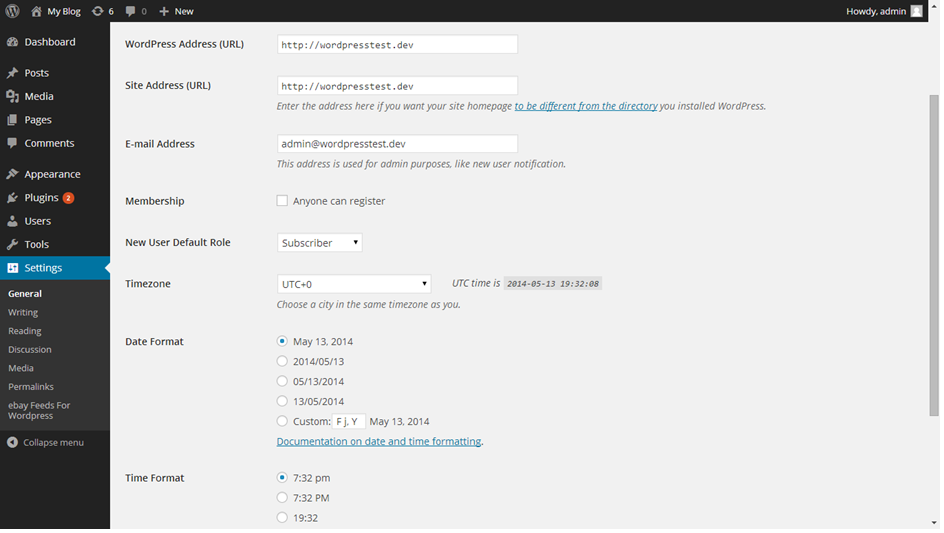The image size is (944, 533).
Task: Choose the 19:32 time format
Action: tap(282, 518)
